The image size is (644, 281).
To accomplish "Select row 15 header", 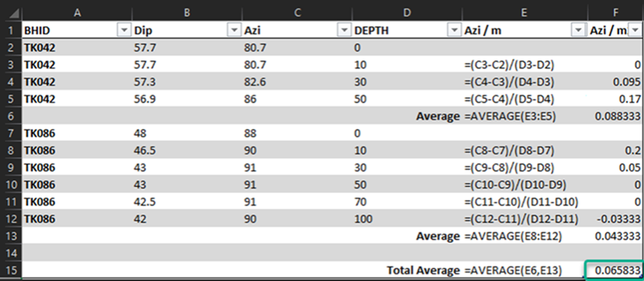I will point(11,270).
